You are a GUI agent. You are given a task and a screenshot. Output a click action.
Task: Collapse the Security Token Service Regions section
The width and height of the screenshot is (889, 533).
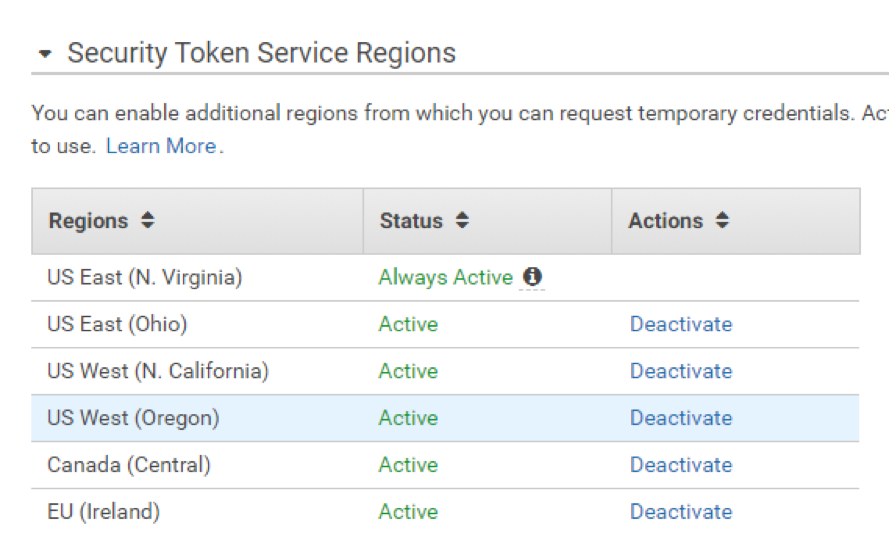(45, 54)
